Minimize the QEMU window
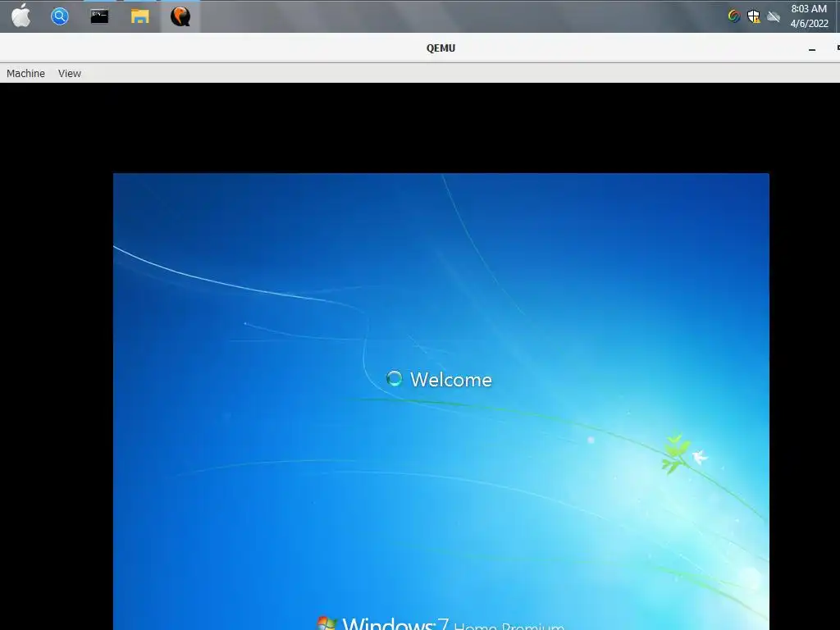Screen dimensions: 840x630 coord(812,48)
